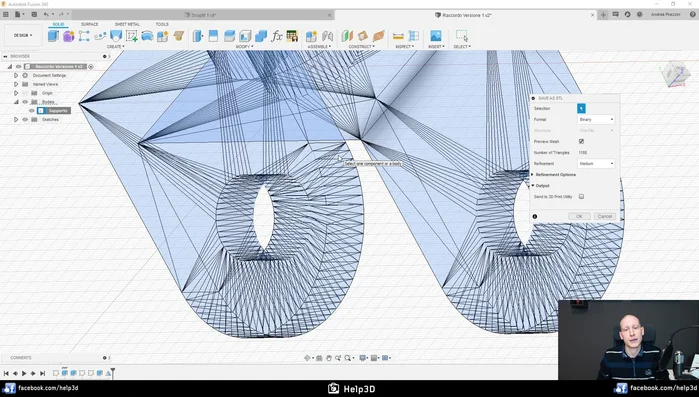This screenshot has height=397, width=699.
Task: Expand the Sketches tree node
Action: pyautogui.click(x=16, y=119)
